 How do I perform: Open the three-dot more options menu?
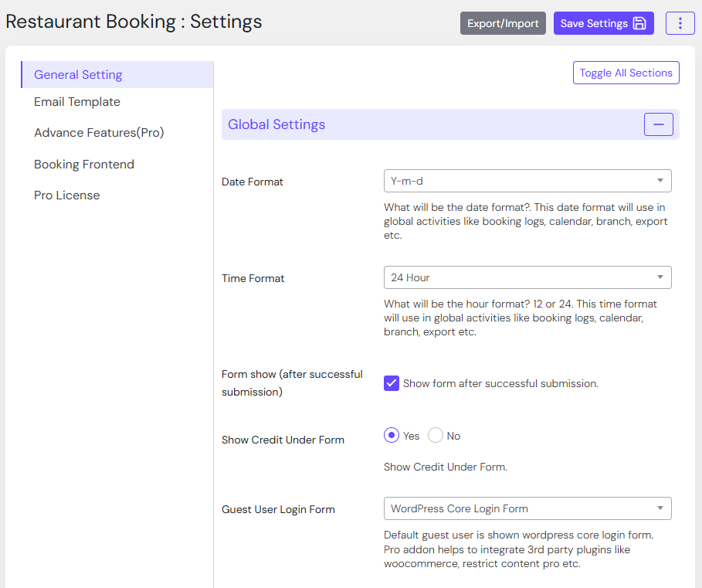click(x=680, y=23)
